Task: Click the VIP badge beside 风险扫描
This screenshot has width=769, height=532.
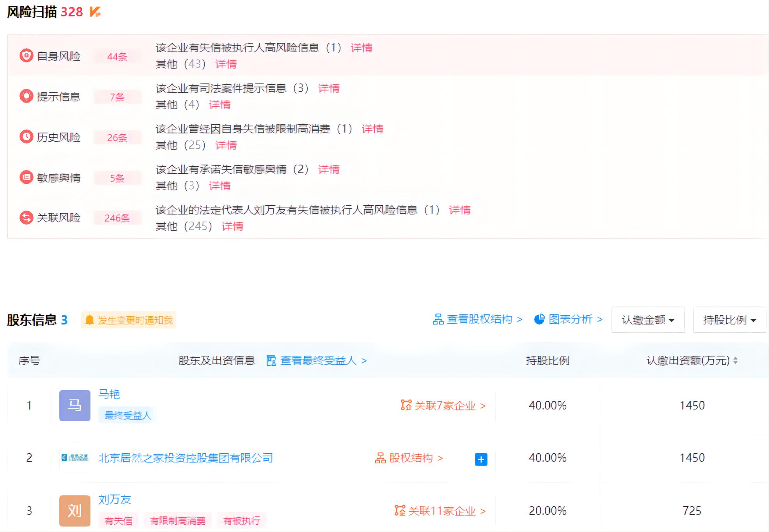Action: pos(95,12)
